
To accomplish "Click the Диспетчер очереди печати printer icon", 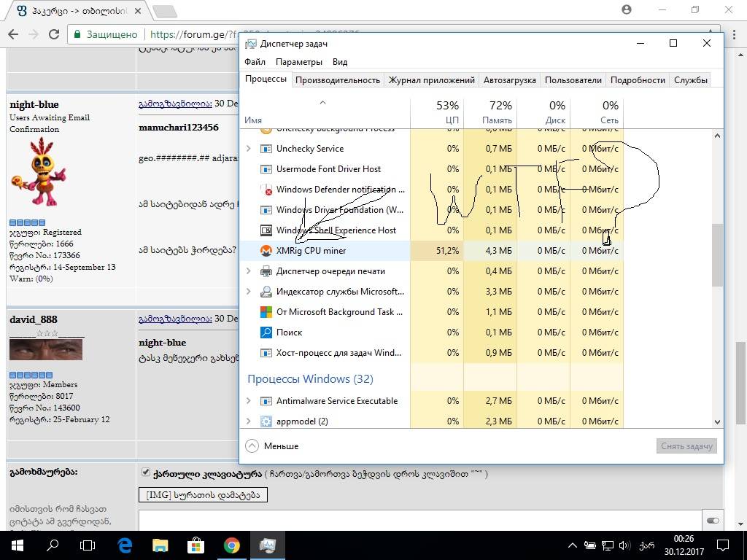I will click(x=266, y=271).
